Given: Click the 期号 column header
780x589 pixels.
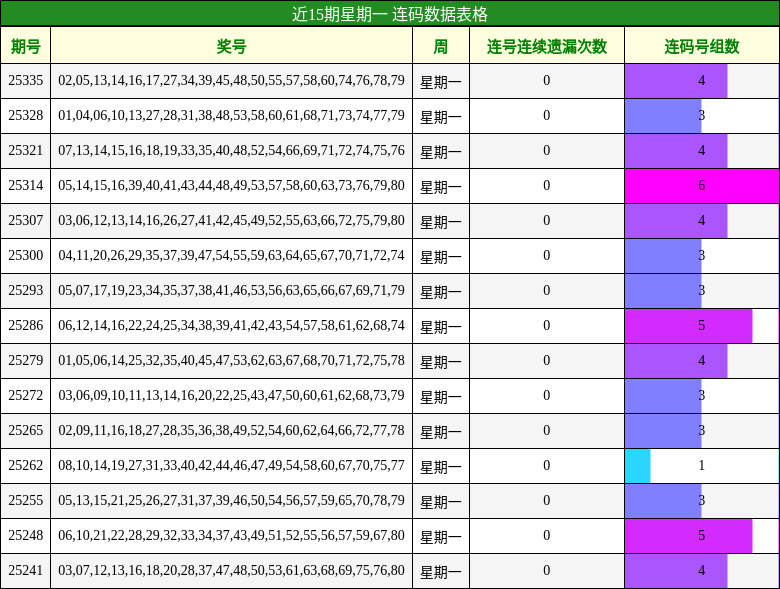Looking at the screenshot, I should point(25,46).
